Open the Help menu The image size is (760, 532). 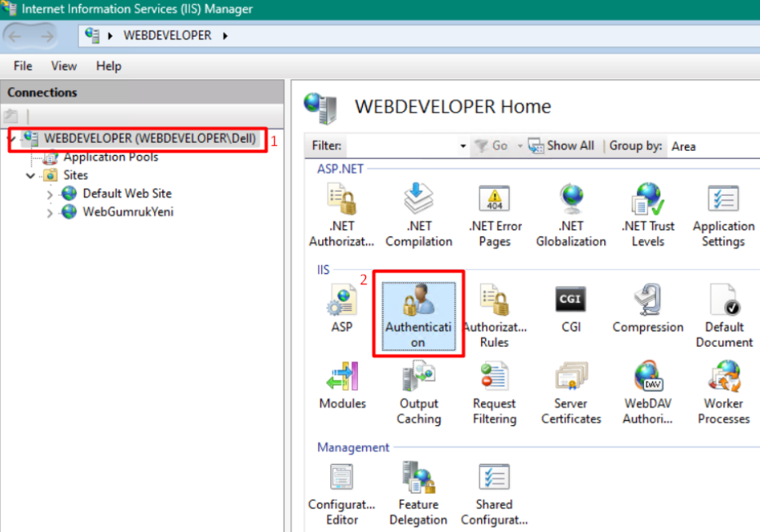(109, 66)
